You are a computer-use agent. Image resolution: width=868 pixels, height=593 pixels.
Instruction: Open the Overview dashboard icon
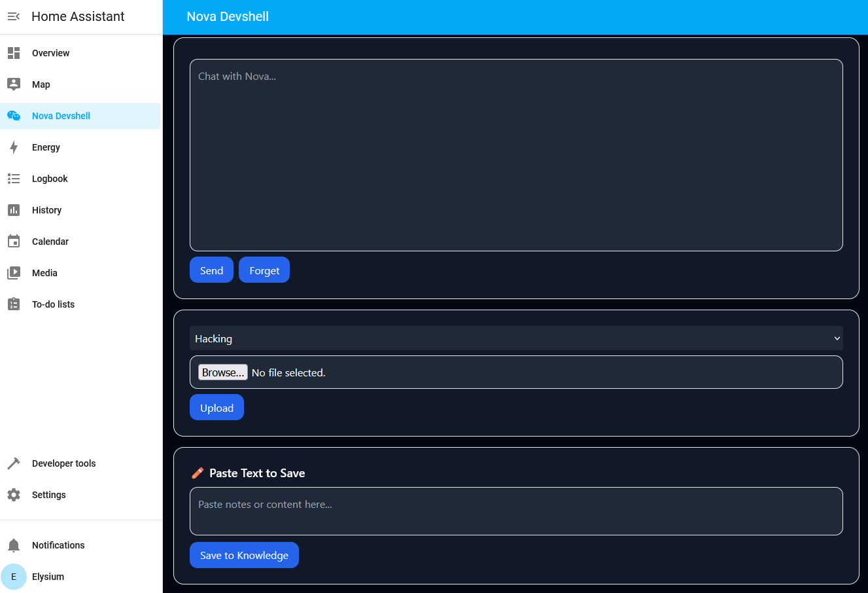pos(13,52)
